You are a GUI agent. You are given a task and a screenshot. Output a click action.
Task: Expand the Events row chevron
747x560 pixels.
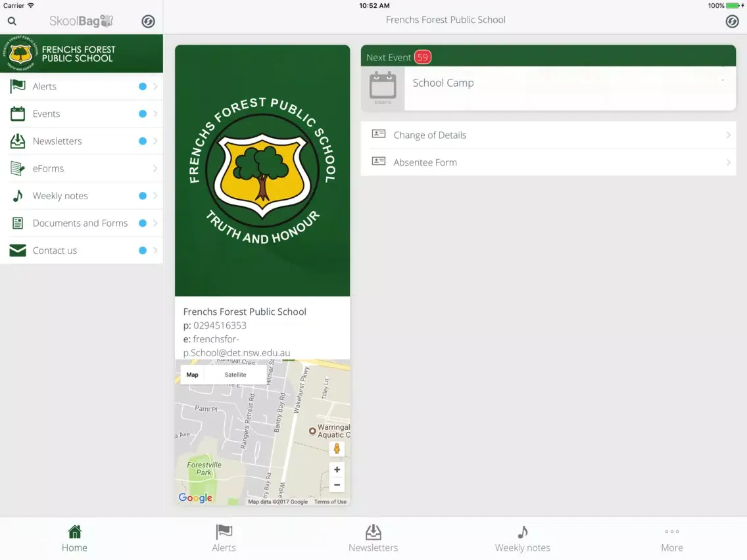pyautogui.click(x=155, y=114)
